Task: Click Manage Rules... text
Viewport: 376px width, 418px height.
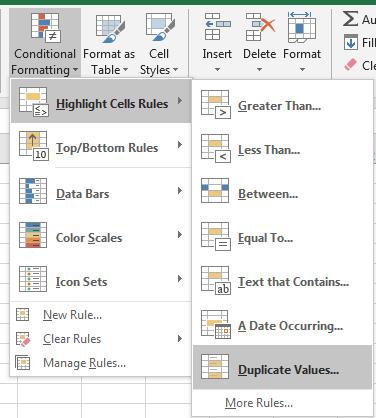Action: 85,363
